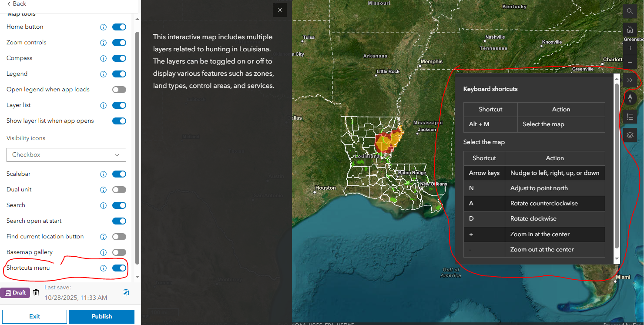The image size is (644, 325).
Task: Click the Exit button
Action: tap(34, 317)
